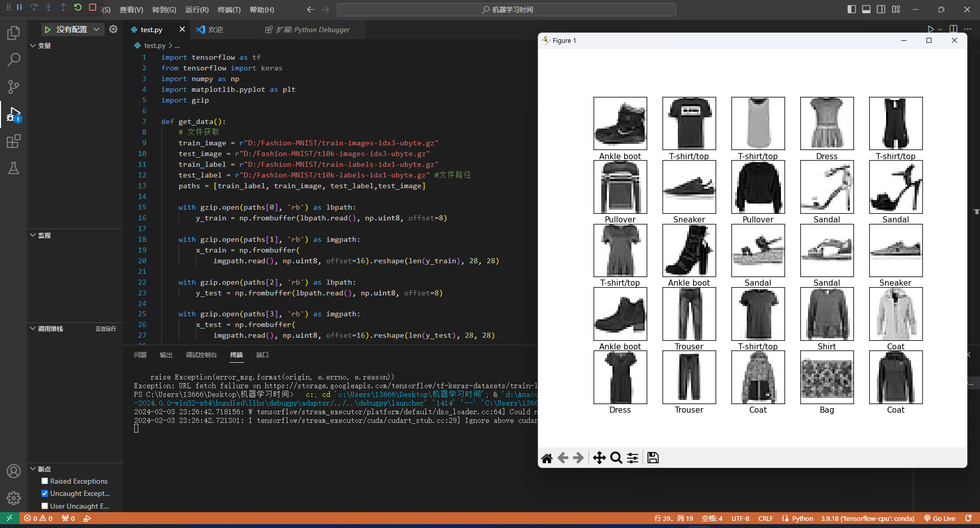Open the Extensions view

(x=14, y=141)
